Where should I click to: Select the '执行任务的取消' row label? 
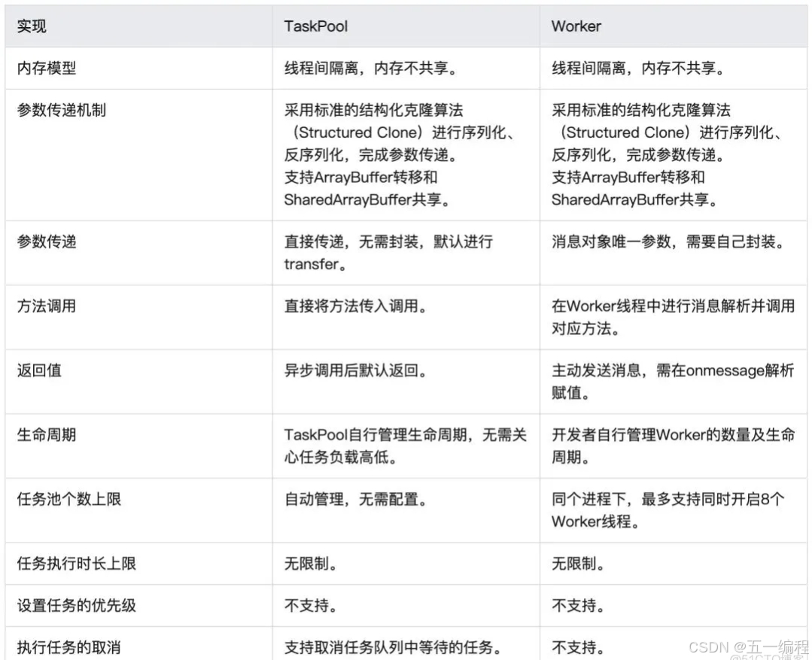[x=69, y=647]
